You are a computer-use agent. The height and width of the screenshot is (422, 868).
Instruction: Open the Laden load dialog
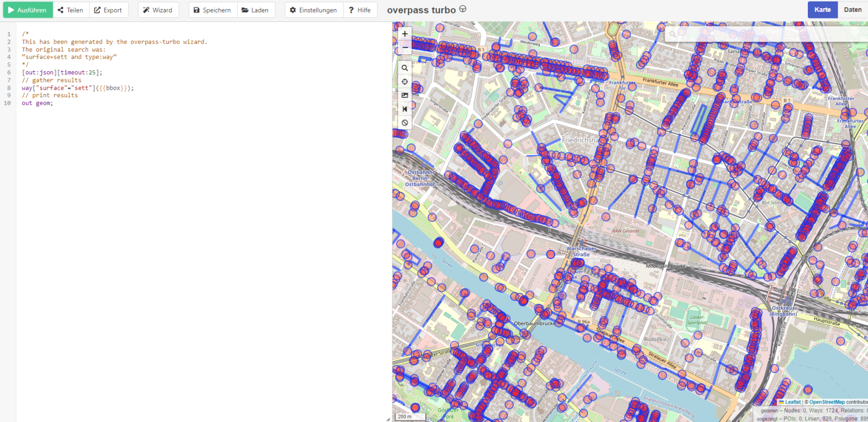click(x=256, y=10)
